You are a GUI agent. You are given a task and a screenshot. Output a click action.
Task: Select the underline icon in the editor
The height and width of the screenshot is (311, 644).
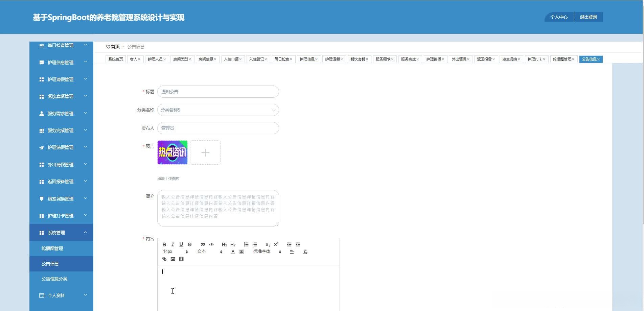tap(181, 244)
